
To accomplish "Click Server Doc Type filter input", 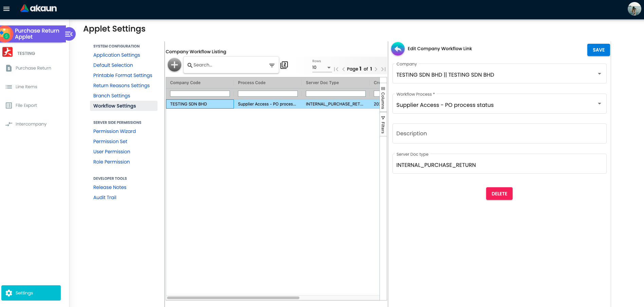I will click(x=336, y=94).
